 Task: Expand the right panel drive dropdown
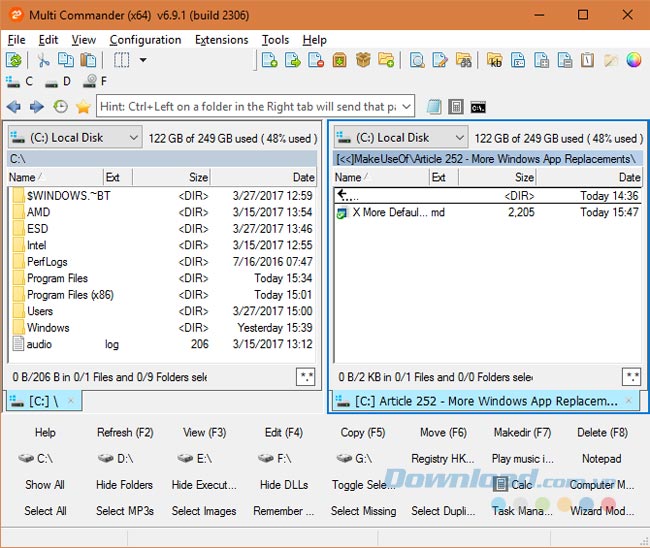click(x=459, y=138)
